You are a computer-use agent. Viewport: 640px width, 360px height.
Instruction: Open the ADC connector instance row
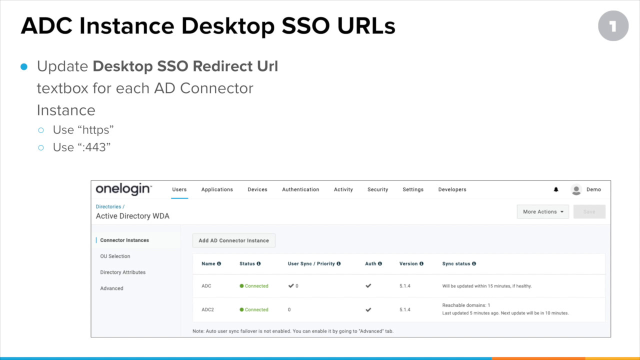click(398, 286)
